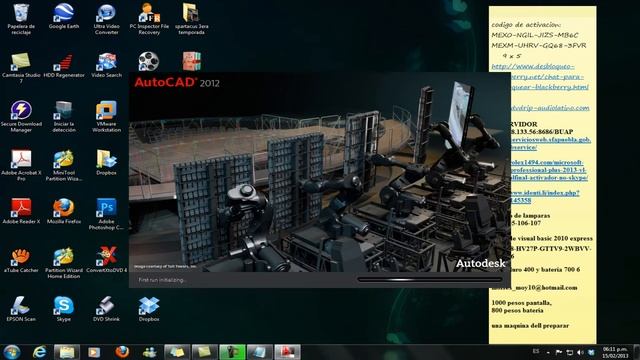The image size is (640, 360).
Task: Launch Skype from the desktop
Action: [64, 309]
